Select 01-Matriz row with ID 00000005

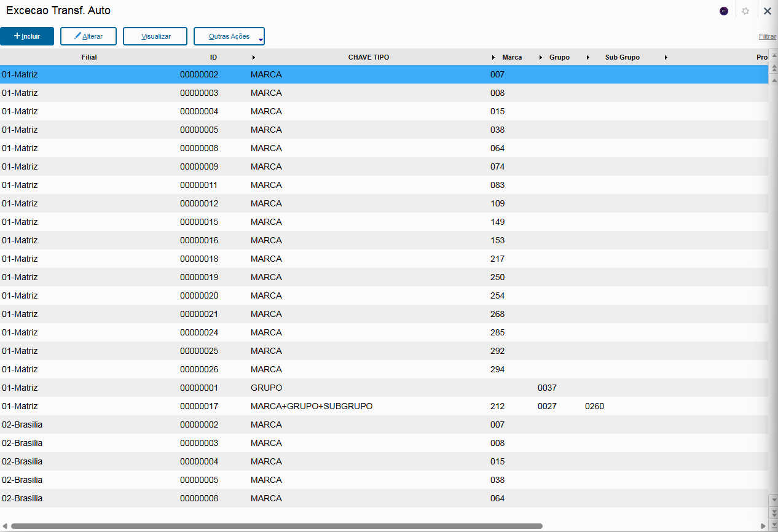pyautogui.click(x=384, y=130)
